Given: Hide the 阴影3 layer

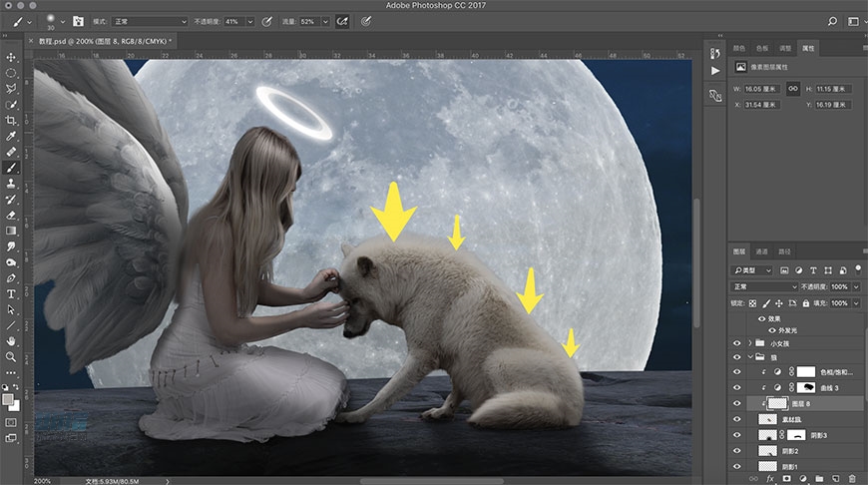Looking at the screenshot, I should click(737, 435).
